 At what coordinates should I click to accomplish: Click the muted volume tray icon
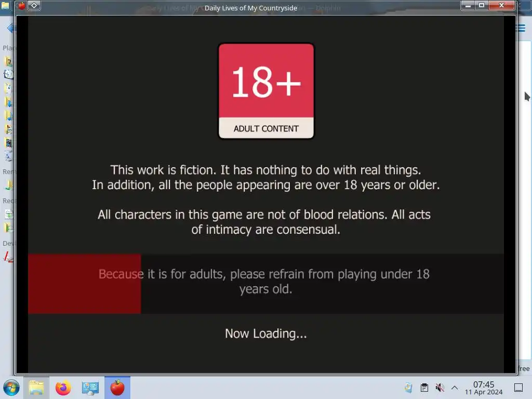point(440,388)
